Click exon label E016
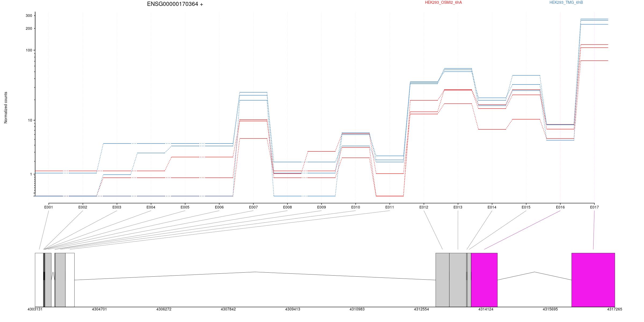The width and height of the screenshot is (644, 322). 560,207
